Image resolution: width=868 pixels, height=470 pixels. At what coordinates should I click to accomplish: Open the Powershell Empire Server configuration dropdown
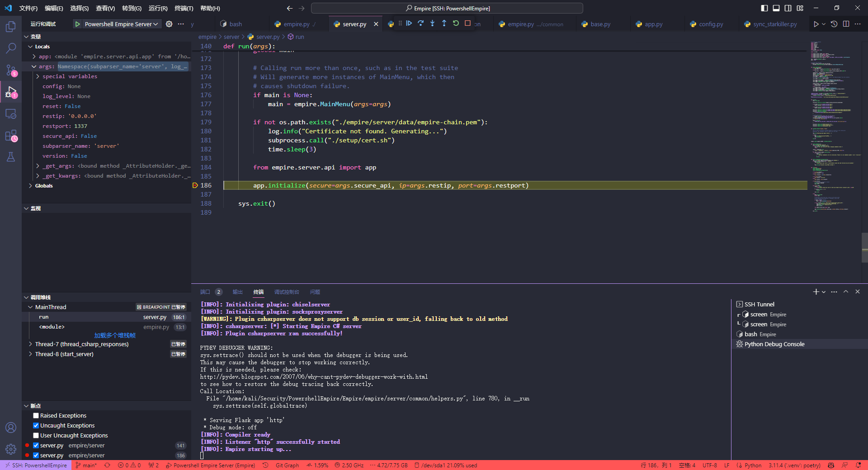[x=121, y=24]
